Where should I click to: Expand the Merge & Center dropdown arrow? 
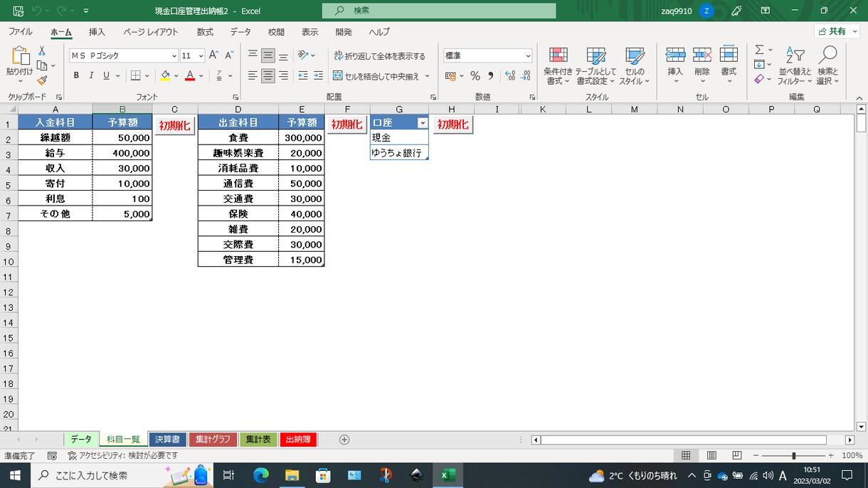[x=428, y=76]
